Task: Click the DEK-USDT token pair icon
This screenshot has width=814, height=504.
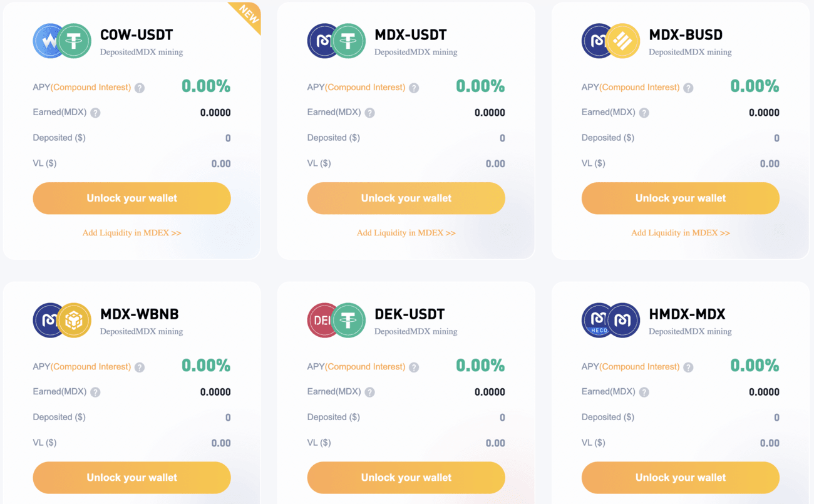Action: coord(336,321)
